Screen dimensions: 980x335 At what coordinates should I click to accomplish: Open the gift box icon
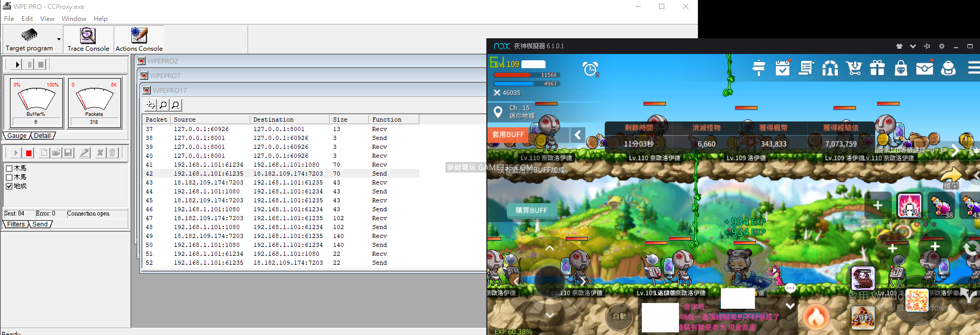pos(877,68)
